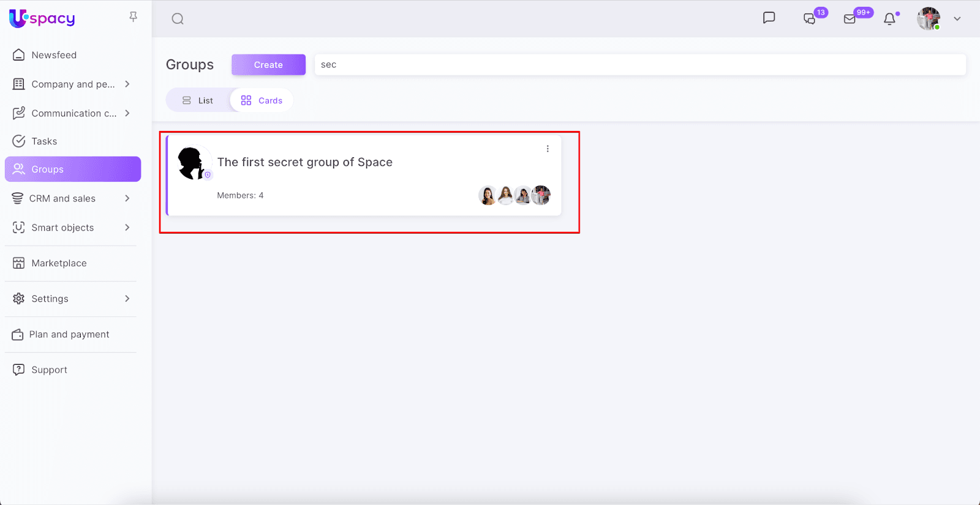Click the Uspacy logo
This screenshot has height=505, width=980.
pos(42,18)
